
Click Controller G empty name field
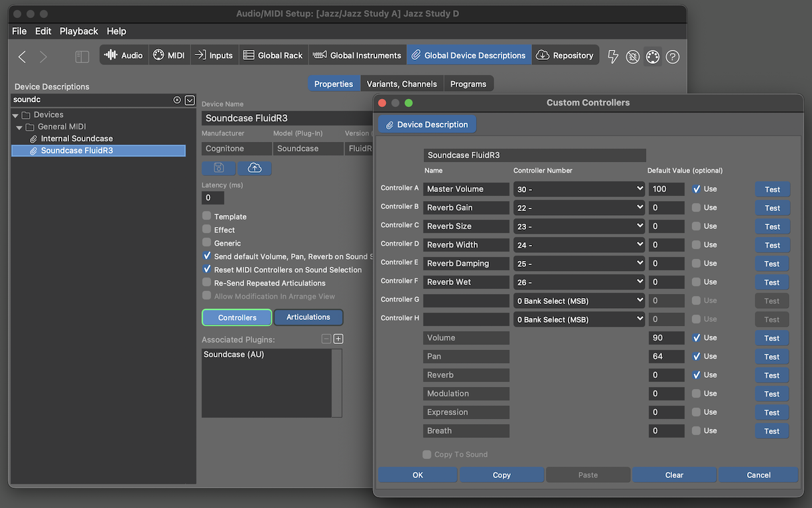466,301
